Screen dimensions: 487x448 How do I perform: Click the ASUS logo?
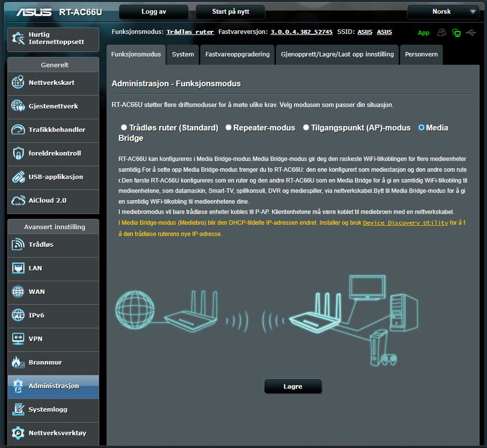[x=34, y=12]
